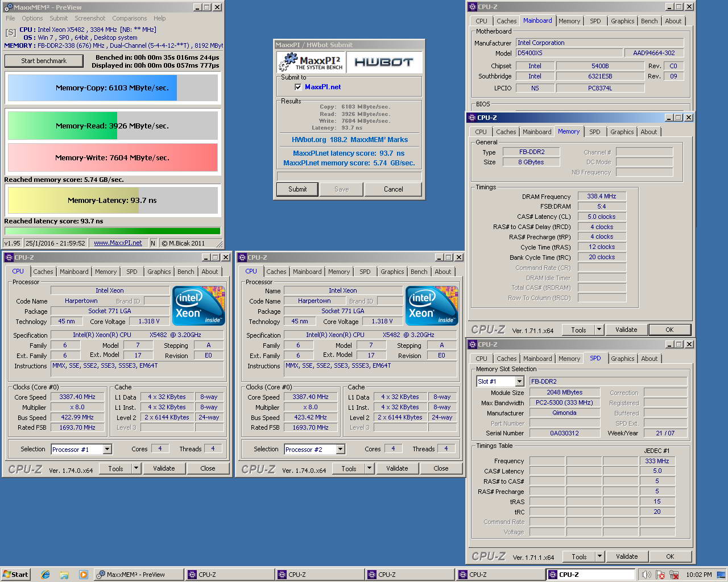Open the File menu in MaxxMEM²
728x582 pixels.
pyautogui.click(x=10, y=18)
